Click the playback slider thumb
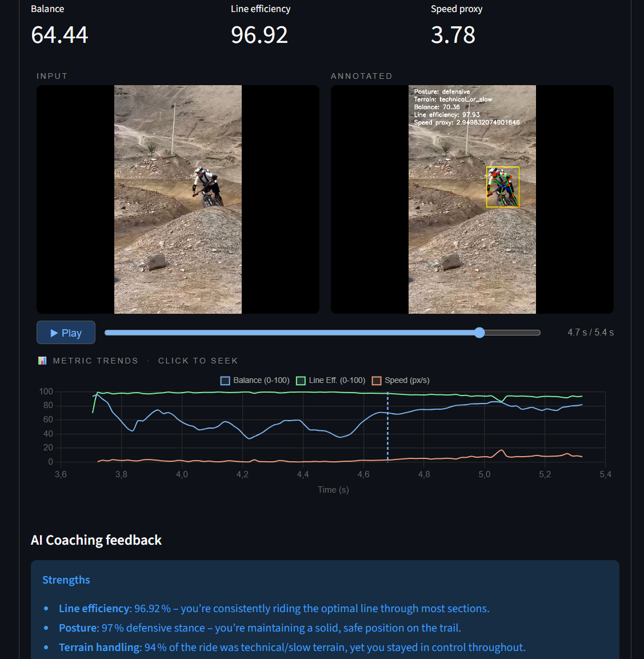The width and height of the screenshot is (644, 659). (479, 333)
